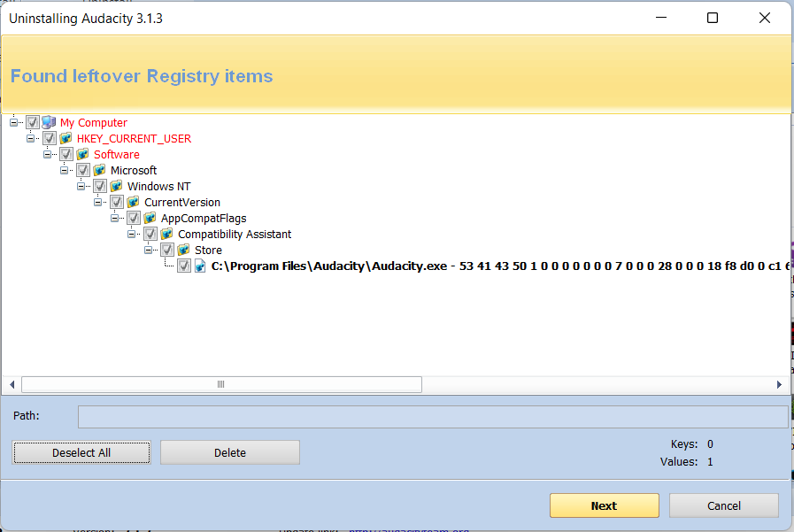Screen dimensions: 794x532
Task: Maximize the Uninstalling Audacity window
Action: pyautogui.click(x=713, y=19)
